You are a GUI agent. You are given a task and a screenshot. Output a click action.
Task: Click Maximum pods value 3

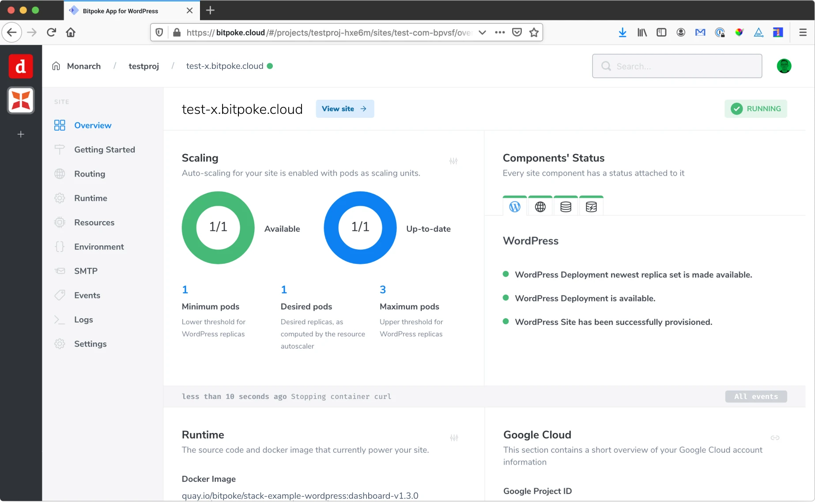pos(383,290)
